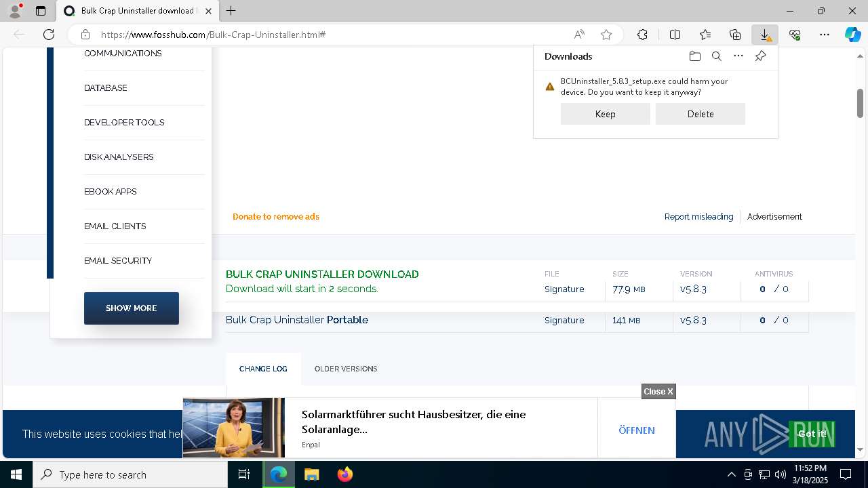Open Collections icon
Image resolution: width=868 pixels, height=488 pixels.
pyautogui.click(x=735, y=35)
